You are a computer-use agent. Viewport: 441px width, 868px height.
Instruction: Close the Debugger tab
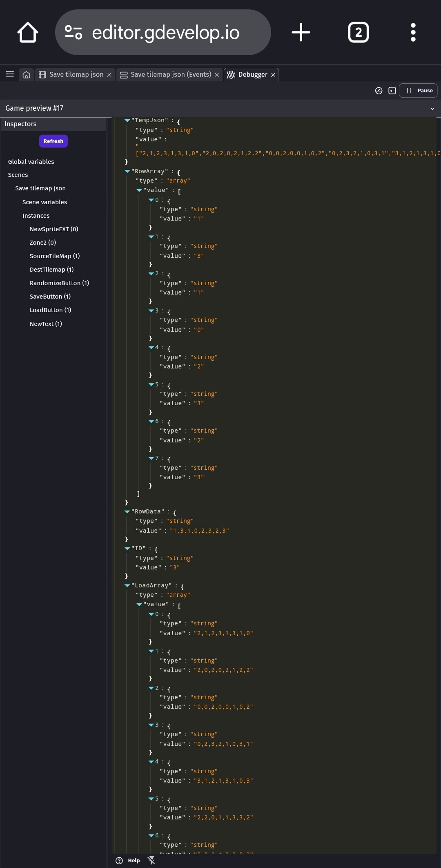tap(273, 75)
